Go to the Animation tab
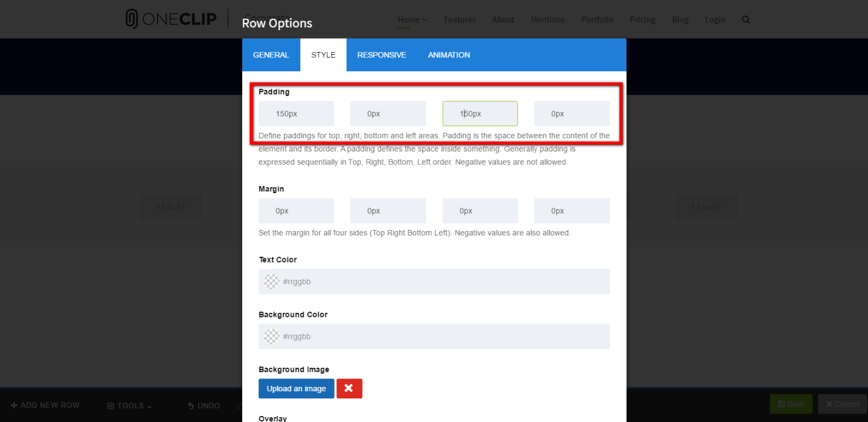 tap(449, 55)
